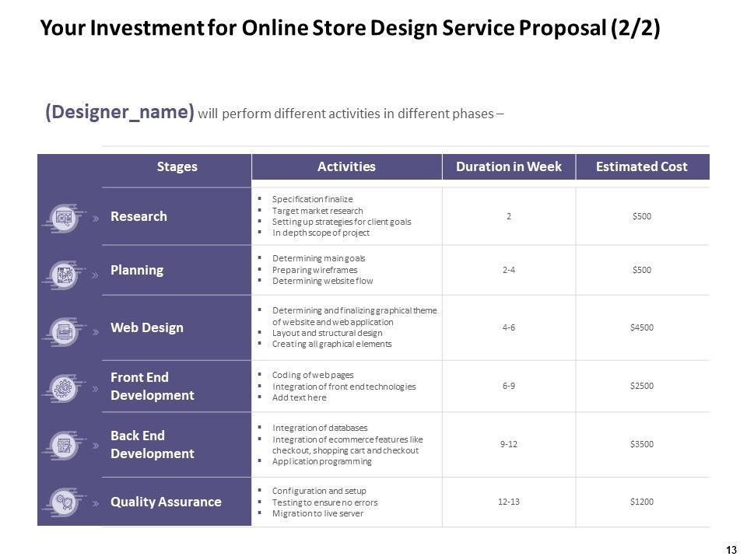
Task: Click 'Setting up strategies for client goals'
Action: pos(342,222)
